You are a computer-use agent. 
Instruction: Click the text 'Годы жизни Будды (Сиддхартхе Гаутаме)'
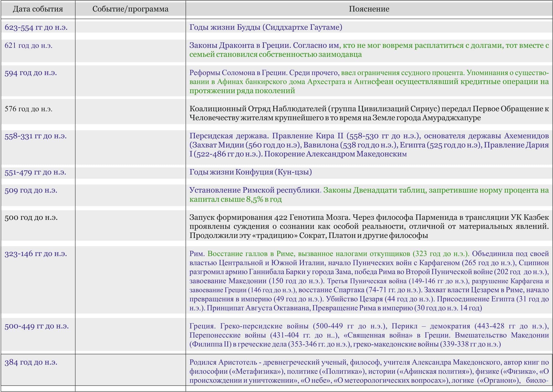pyautogui.click(x=266, y=27)
